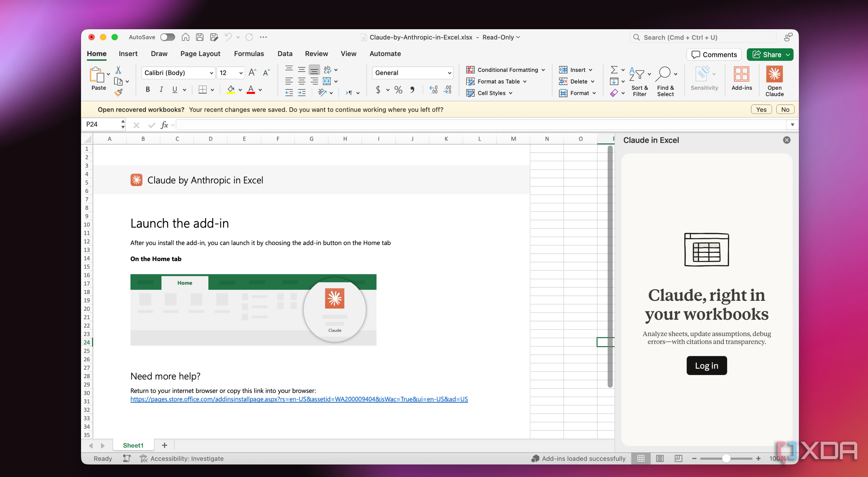Click the Log in button
Screen dimensions: 868x477
click(706, 366)
